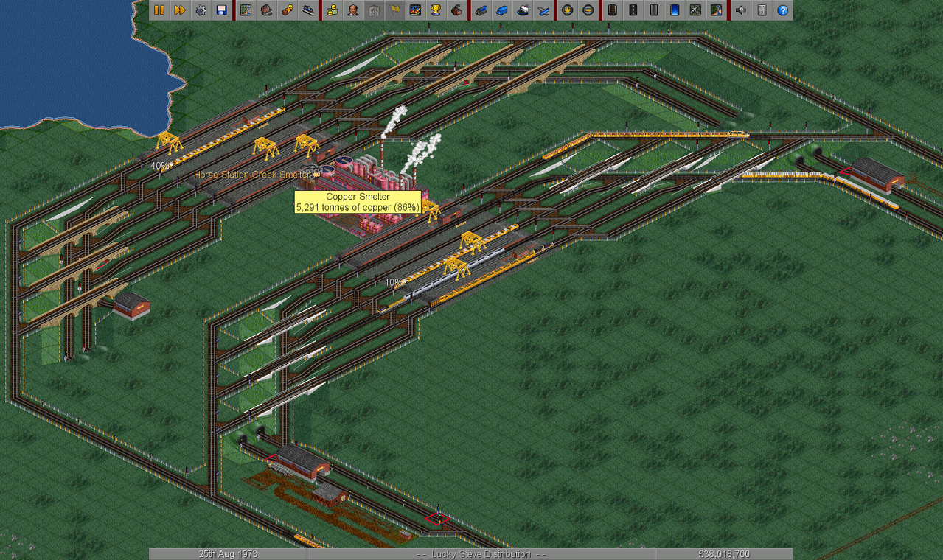Open finances via the £38,018,700 balance
The height and width of the screenshot is (560, 943).
pyautogui.click(x=723, y=554)
